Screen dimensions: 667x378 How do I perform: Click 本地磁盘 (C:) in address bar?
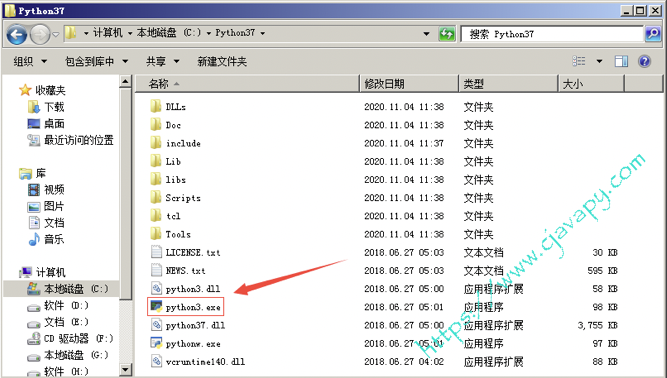(x=169, y=33)
